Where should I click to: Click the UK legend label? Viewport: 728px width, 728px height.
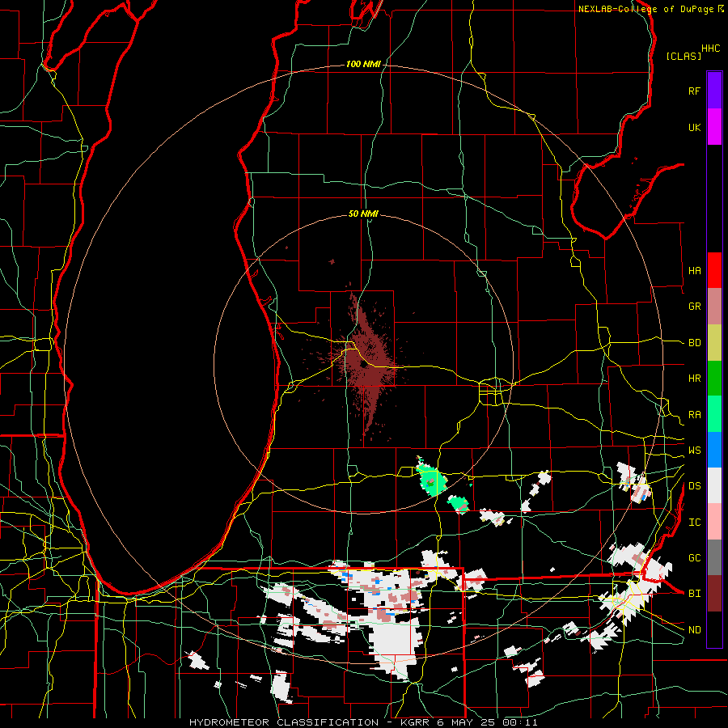coord(694,128)
